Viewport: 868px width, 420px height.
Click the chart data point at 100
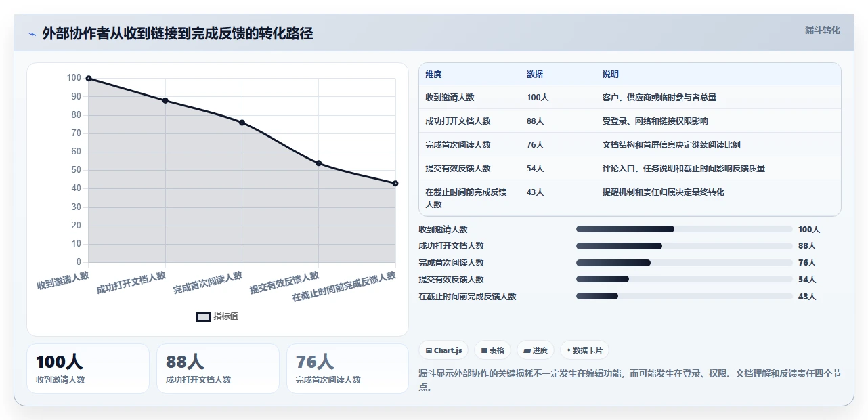89,79
